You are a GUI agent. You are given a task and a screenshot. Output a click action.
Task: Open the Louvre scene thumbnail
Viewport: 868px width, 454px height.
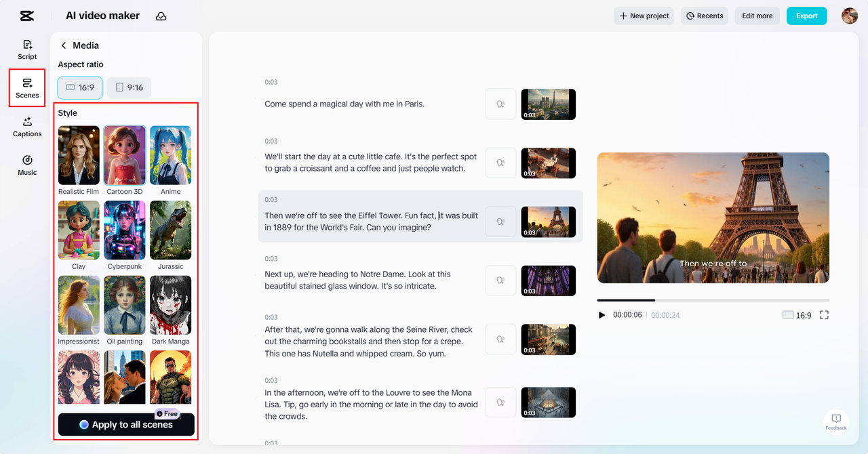[x=548, y=403]
